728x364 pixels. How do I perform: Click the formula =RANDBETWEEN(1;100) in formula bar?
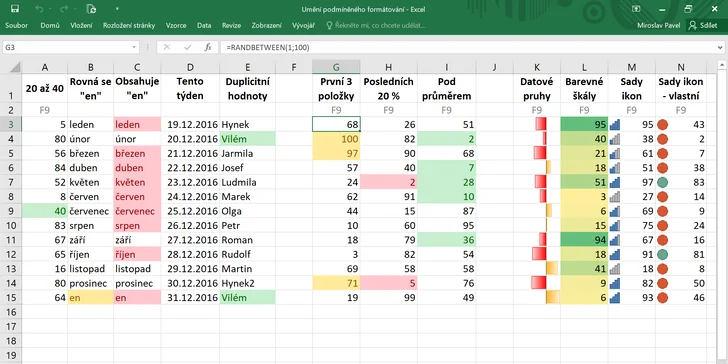click(267, 47)
